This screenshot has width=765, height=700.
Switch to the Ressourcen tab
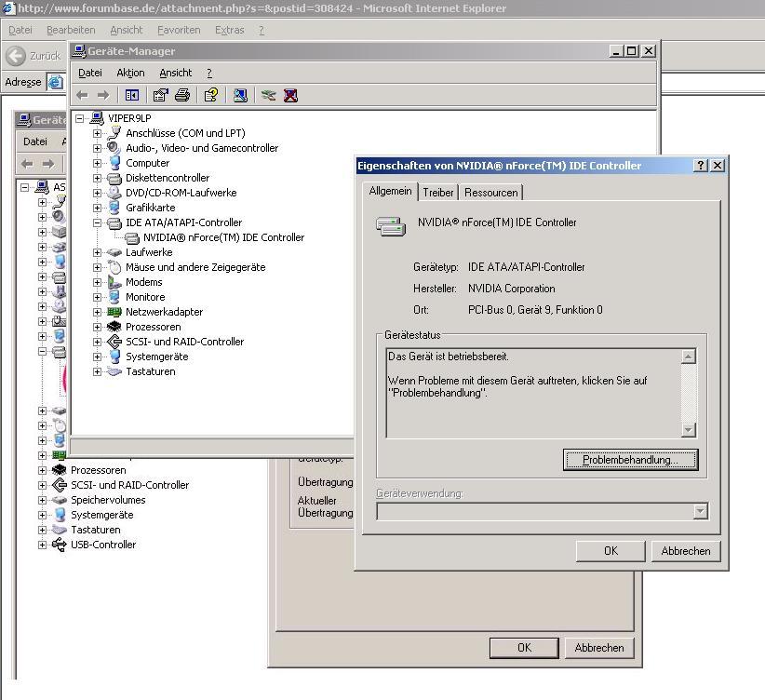point(490,193)
